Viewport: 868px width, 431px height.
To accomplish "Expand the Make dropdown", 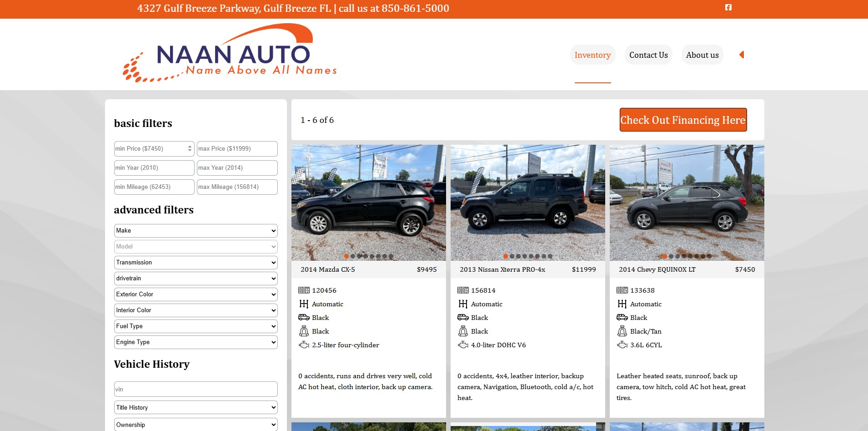I will tap(196, 231).
